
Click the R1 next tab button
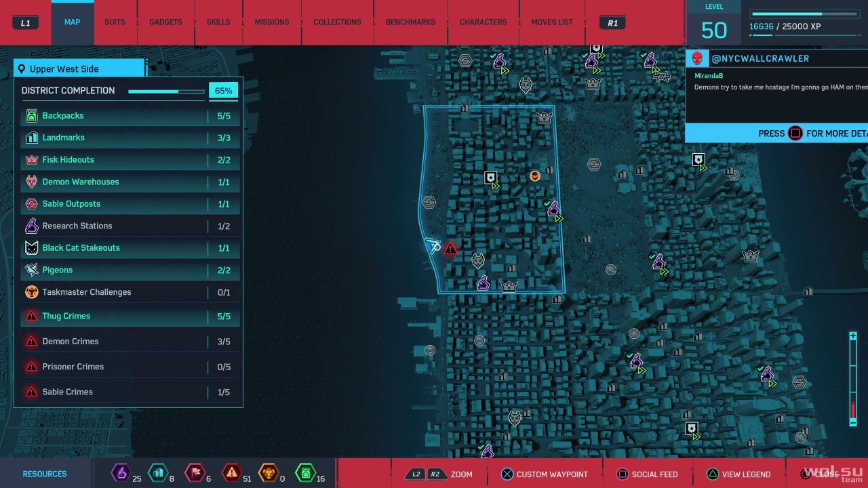[x=612, y=23]
